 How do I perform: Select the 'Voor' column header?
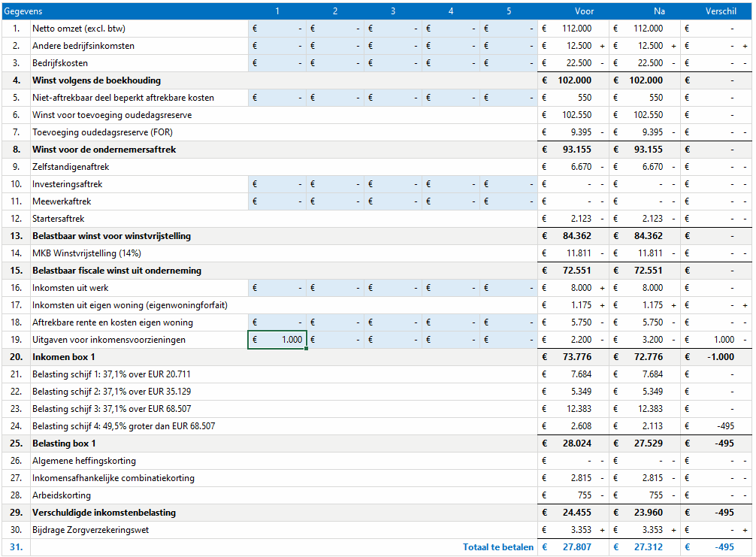click(x=585, y=11)
